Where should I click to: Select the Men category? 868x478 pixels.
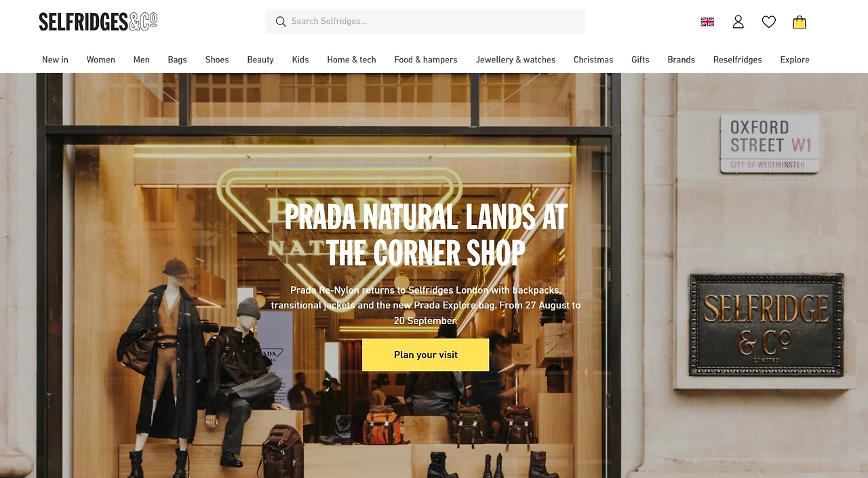142,60
